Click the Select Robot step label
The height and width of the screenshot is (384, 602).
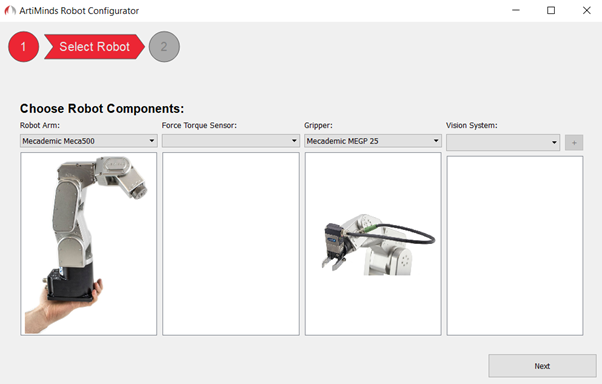tap(94, 47)
